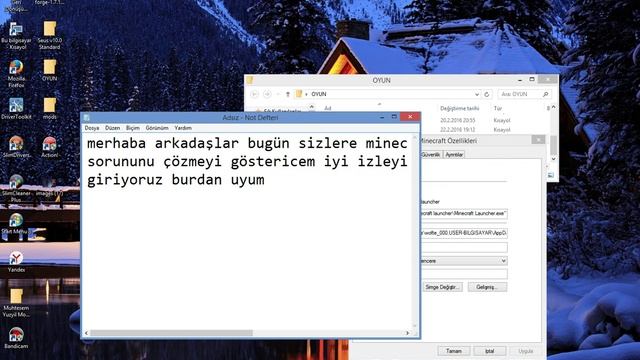The width and height of the screenshot is (640, 360).
Task: Go back in the OYUN explorer window
Action: click(x=254, y=94)
